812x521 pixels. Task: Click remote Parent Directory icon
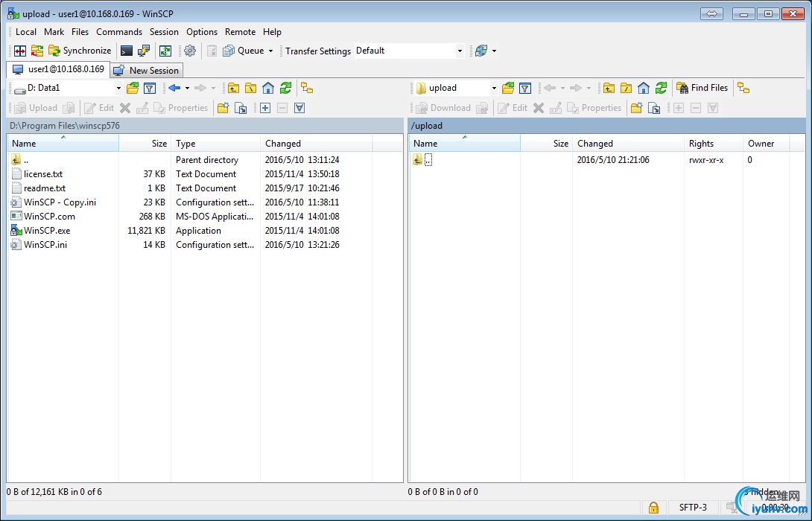pyautogui.click(x=609, y=89)
